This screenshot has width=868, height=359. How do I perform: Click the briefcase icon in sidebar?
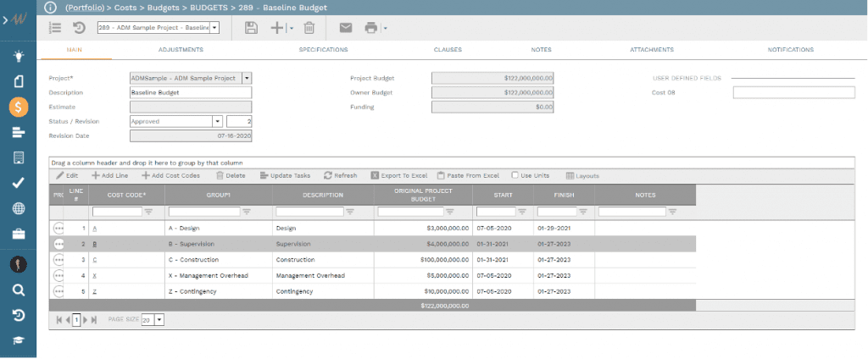[18, 234]
